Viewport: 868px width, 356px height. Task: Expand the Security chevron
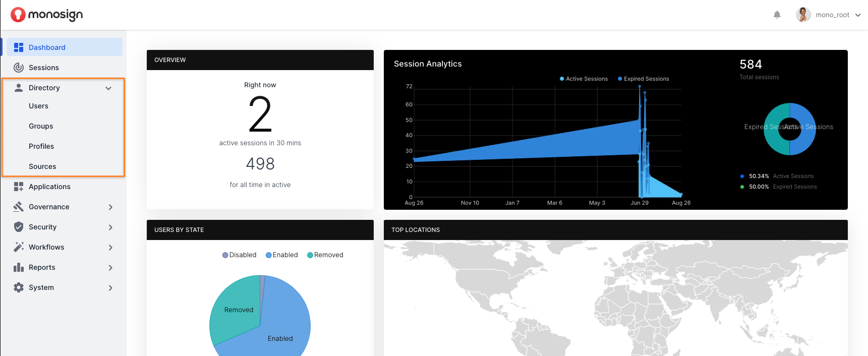click(110, 227)
